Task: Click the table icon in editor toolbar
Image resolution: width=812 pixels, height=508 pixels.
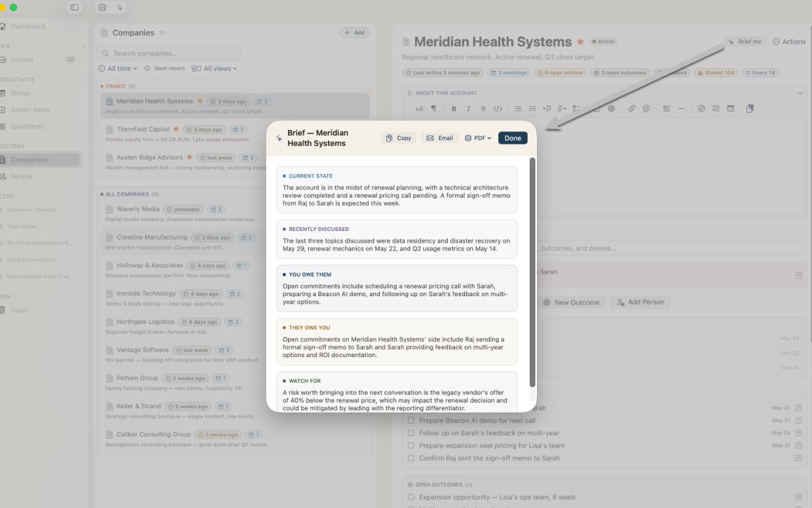Action: tap(731, 109)
